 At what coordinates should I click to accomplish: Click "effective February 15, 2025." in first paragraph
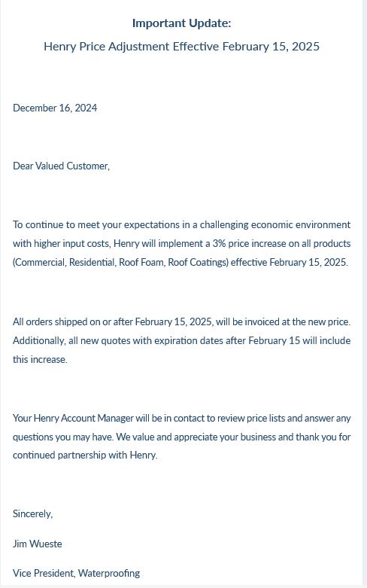[x=290, y=262]
